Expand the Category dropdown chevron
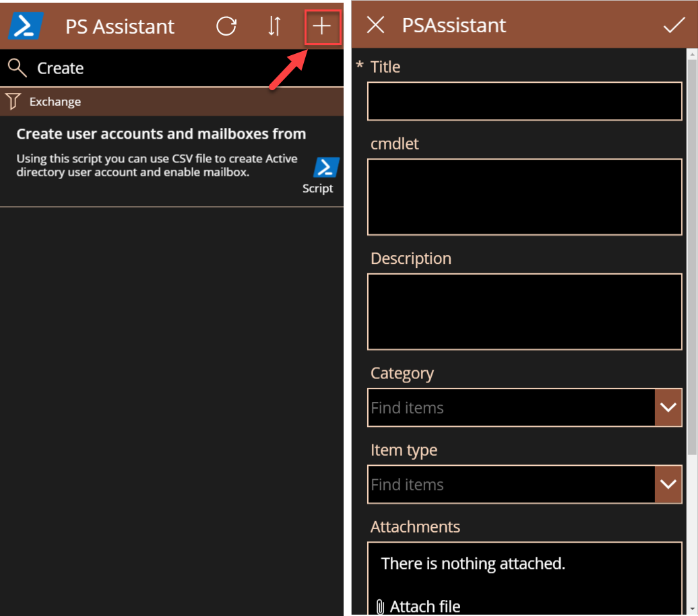698x616 pixels. point(668,407)
